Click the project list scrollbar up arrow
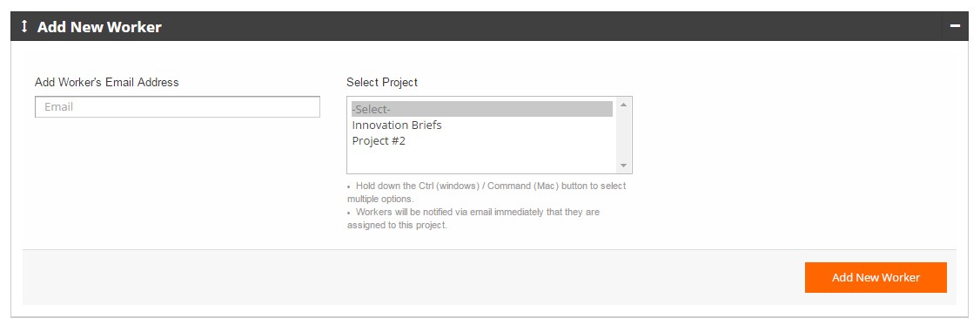980x332 pixels. pos(623,105)
